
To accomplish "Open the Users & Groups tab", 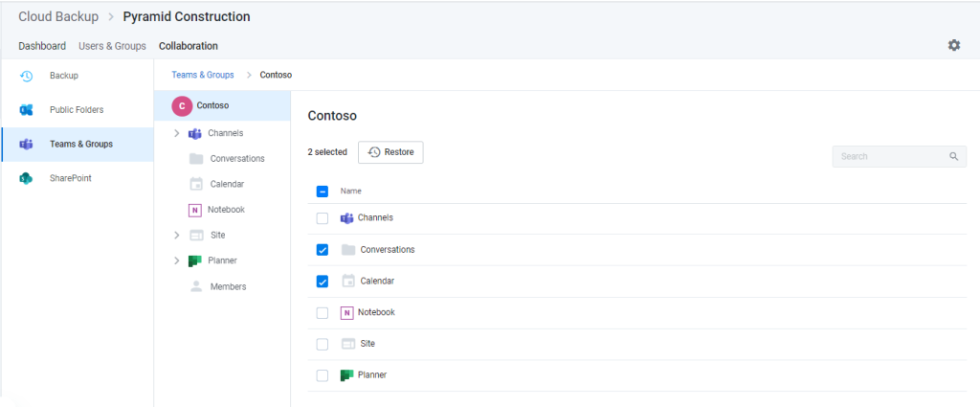I will click(x=113, y=46).
